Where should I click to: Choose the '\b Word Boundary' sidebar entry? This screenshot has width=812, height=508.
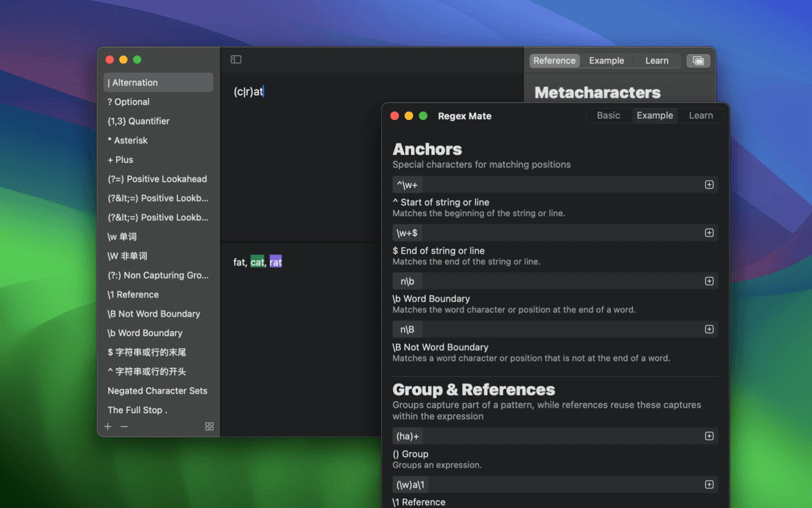[x=158, y=333]
